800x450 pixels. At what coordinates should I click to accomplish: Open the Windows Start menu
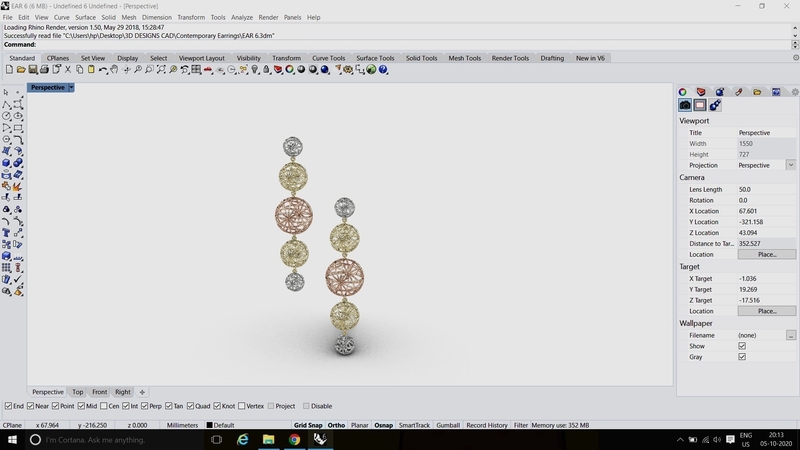pyautogui.click(x=12, y=439)
